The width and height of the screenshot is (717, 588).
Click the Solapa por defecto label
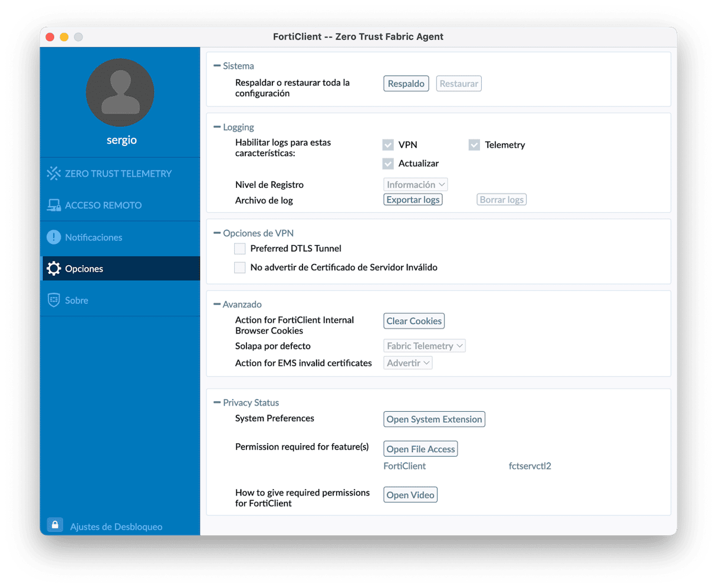(273, 346)
